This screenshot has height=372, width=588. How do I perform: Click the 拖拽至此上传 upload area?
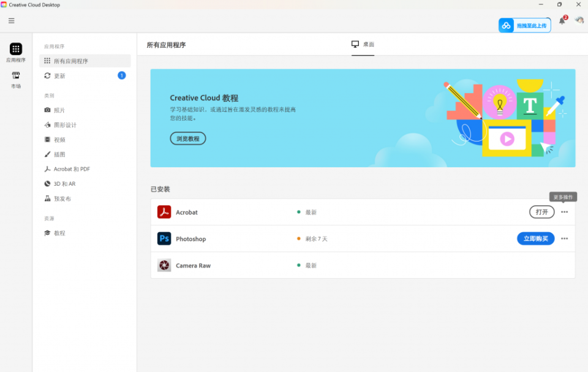[x=524, y=26]
